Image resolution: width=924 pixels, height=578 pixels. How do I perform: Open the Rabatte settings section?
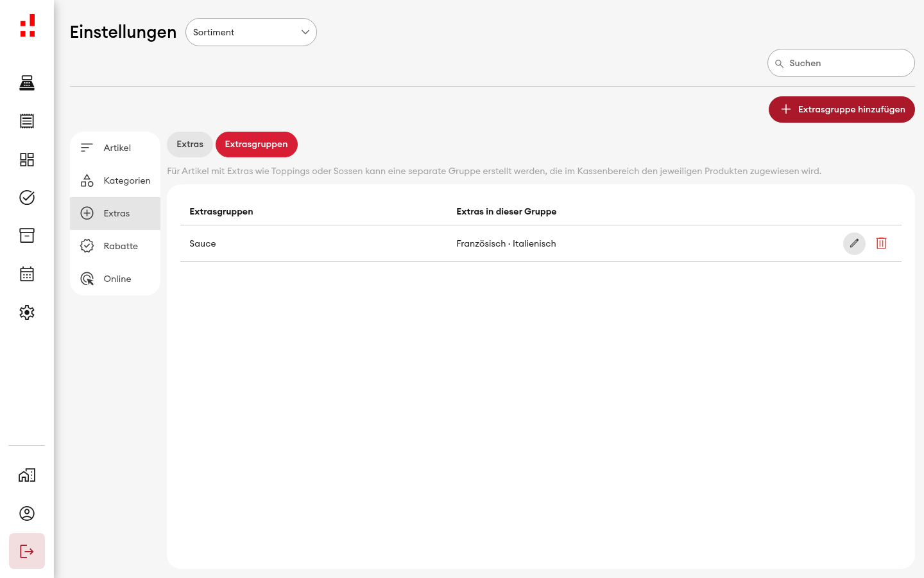[x=115, y=246]
